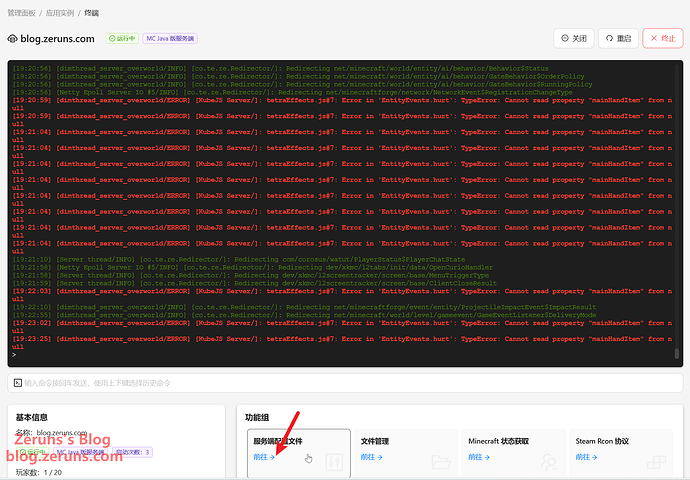Click the blog.zeruns.com instance title
690x480 pixels.
[x=57, y=39]
